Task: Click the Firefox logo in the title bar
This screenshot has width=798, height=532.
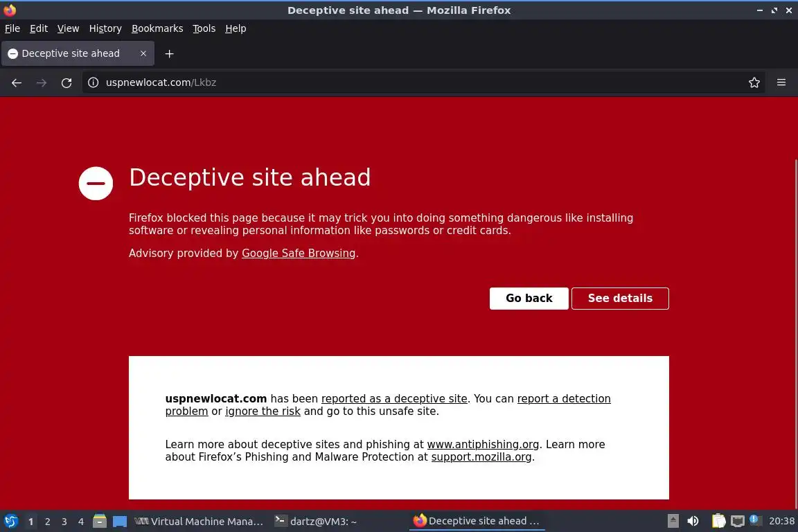Action: click(10, 10)
